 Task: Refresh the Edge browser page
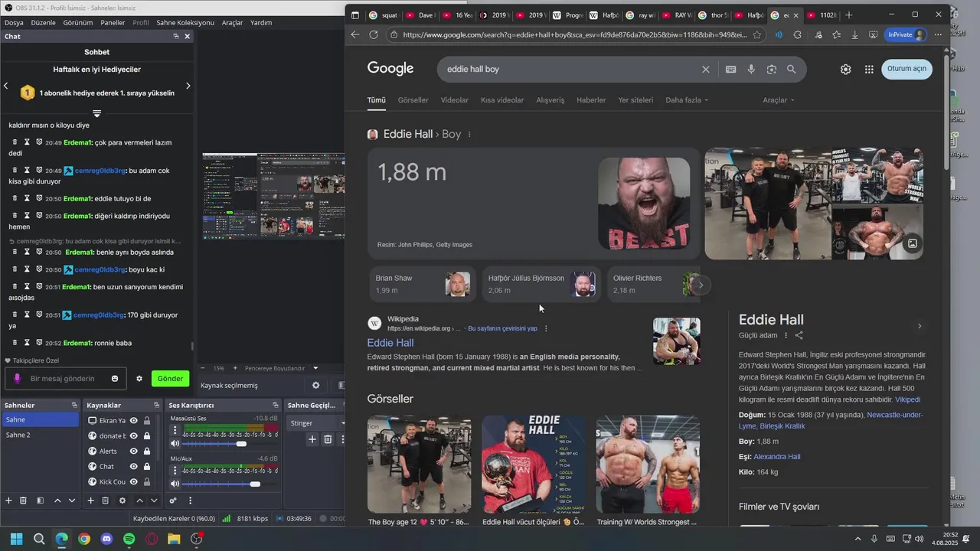tap(374, 34)
